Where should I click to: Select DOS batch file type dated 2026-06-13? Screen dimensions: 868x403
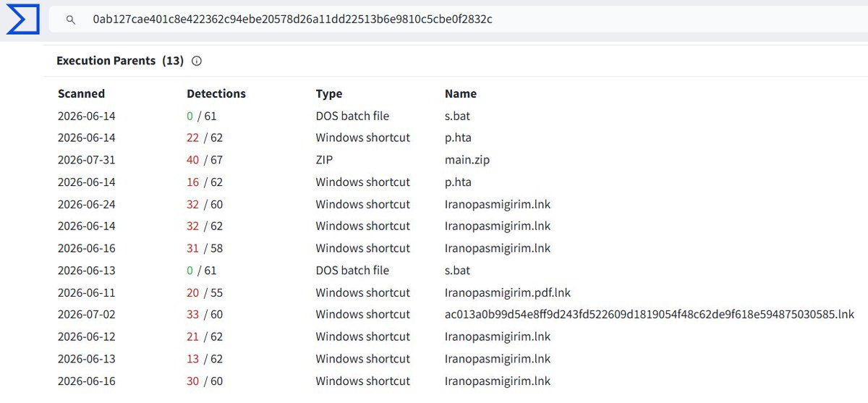[x=352, y=270]
